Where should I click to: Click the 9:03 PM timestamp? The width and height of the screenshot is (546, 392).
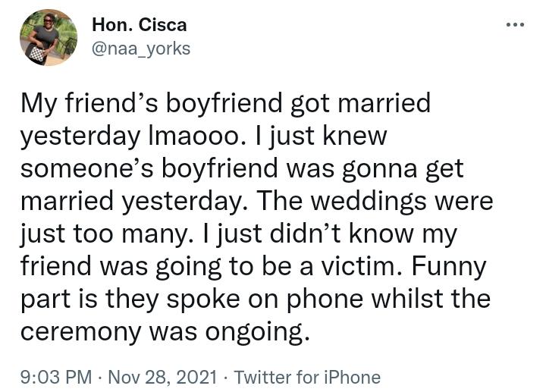tap(49, 377)
